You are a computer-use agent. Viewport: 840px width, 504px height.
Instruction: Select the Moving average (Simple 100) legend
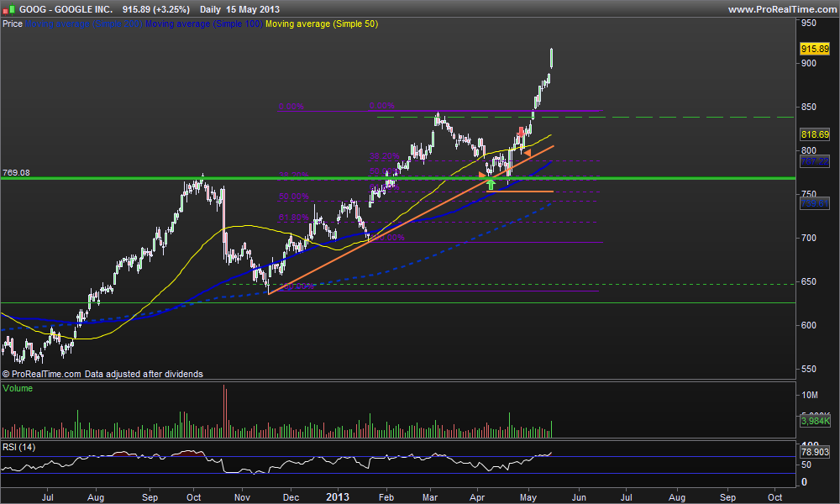204,24
